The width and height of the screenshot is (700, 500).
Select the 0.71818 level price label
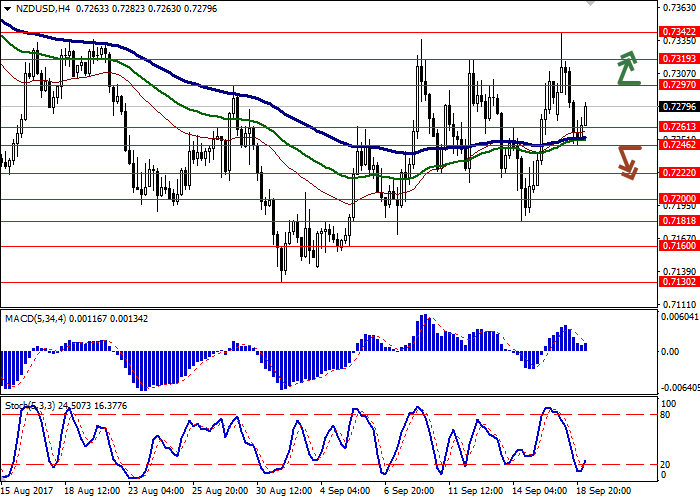click(x=679, y=221)
